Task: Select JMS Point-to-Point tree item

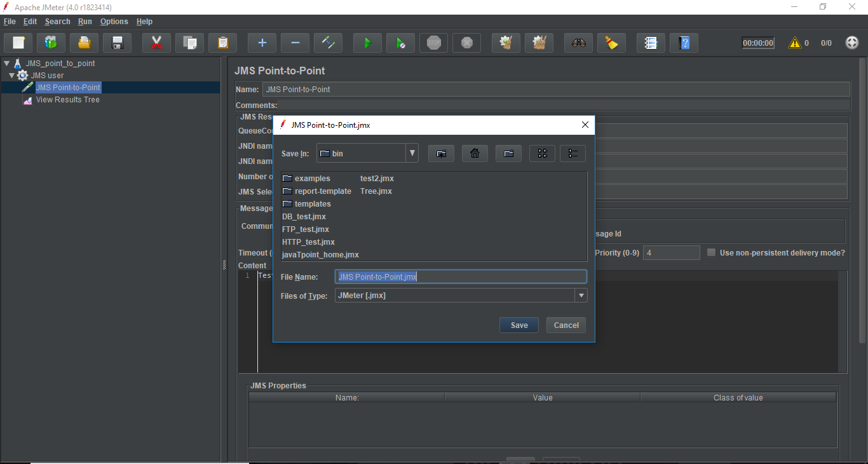Action: (68, 88)
